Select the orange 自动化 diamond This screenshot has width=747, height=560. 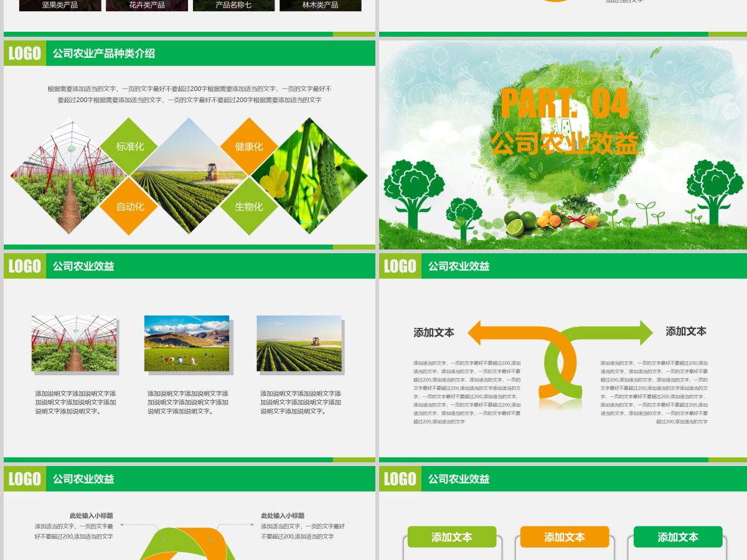click(130, 206)
